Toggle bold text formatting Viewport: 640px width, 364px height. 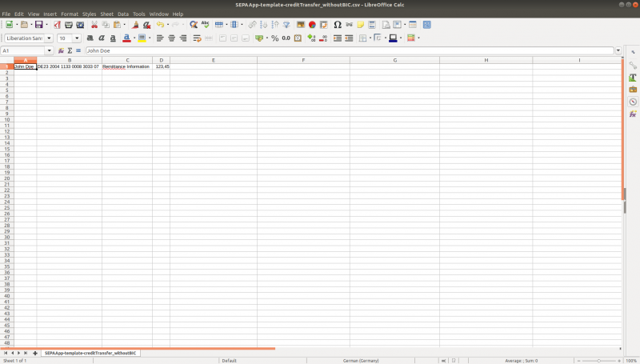pyautogui.click(x=90, y=38)
